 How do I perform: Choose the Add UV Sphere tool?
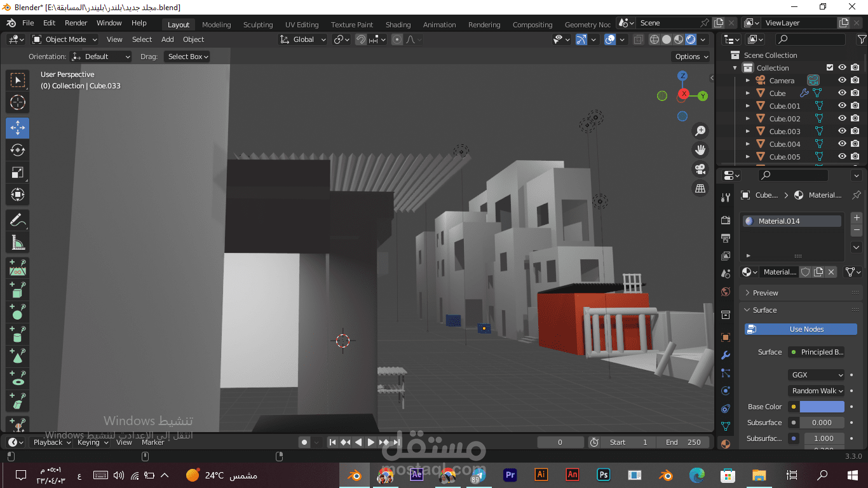(x=18, y=312)
